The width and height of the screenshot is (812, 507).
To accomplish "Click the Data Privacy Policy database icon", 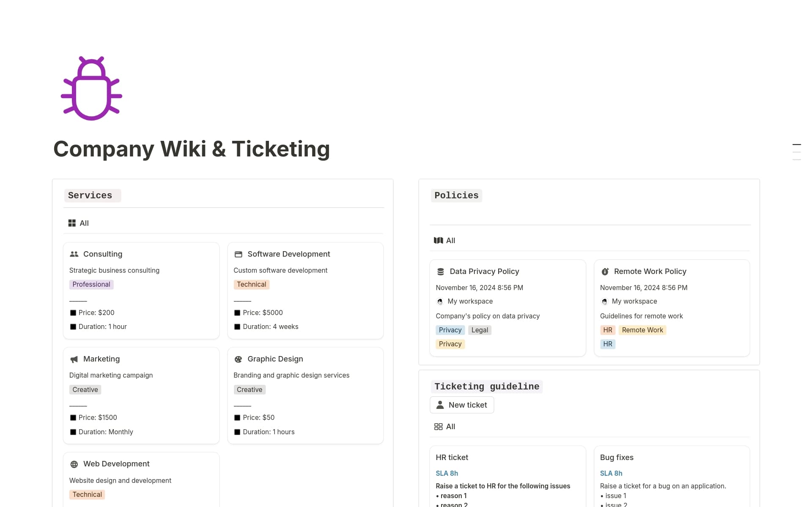I will [441, 271].
